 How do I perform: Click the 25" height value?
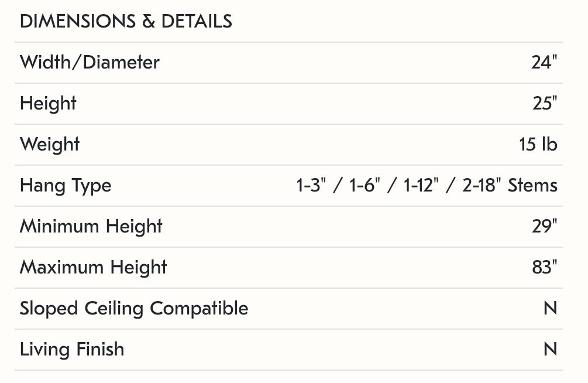point(545,103)
